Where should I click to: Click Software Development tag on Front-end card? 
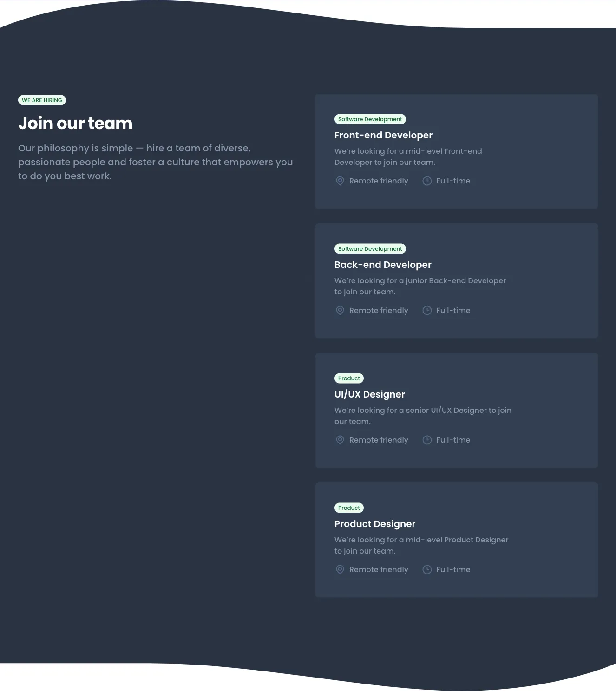tap(370, 119)
